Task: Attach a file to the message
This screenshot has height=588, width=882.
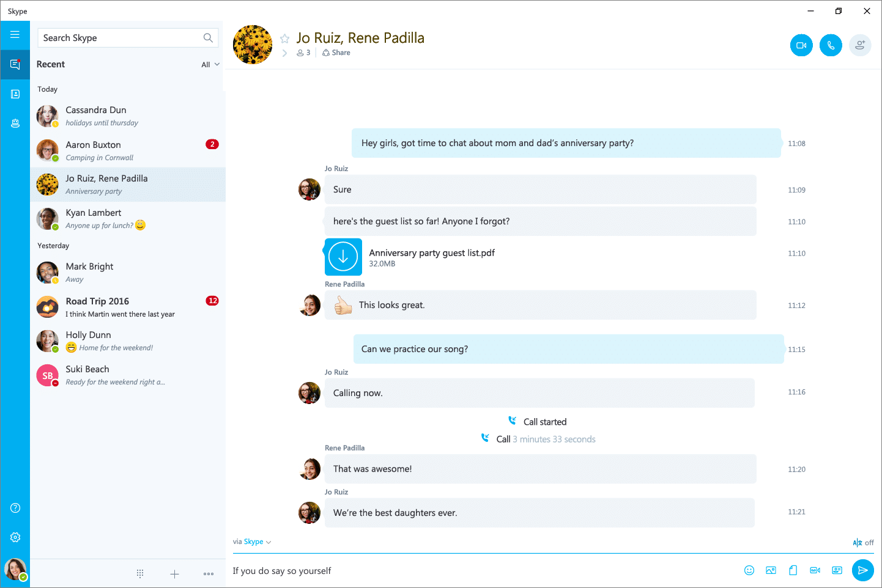Action: pos(793,570)
